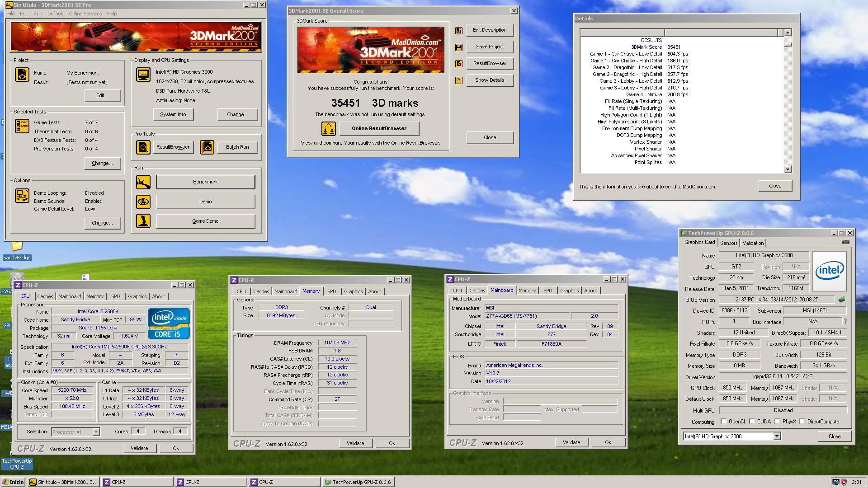868x488 pixels.
Task: Click the Details list scroll up arrow
Action: click(788, 33)
